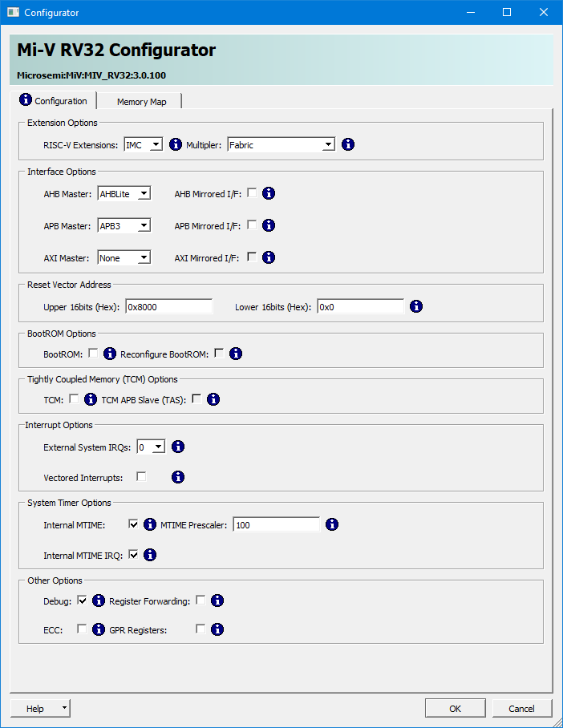This screenshot has height=728, width=563.
Task: Click info icon beside Multiplier dropdown
Action: point(348,144)
